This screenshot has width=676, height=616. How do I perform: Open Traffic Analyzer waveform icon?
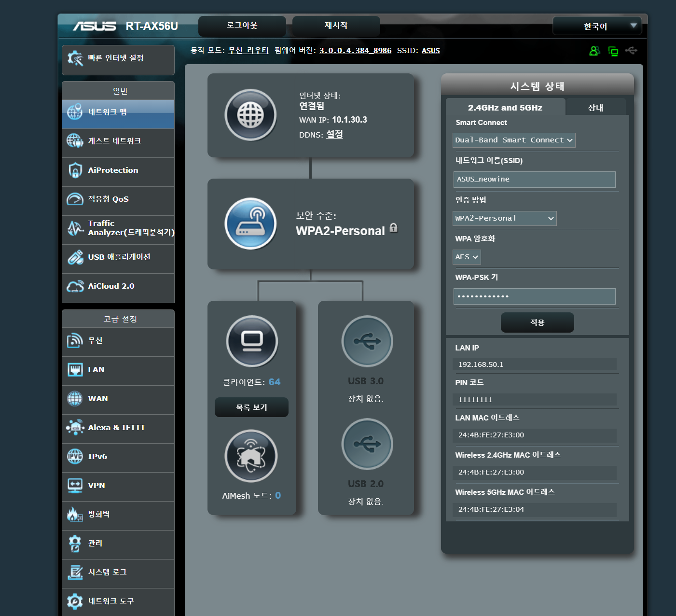(x=75, y=228)
